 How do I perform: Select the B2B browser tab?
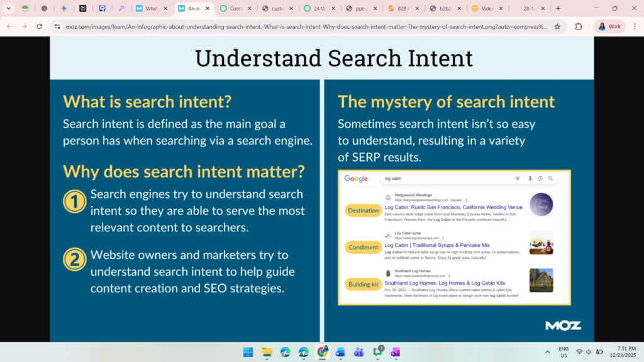(x=401, y=9)
